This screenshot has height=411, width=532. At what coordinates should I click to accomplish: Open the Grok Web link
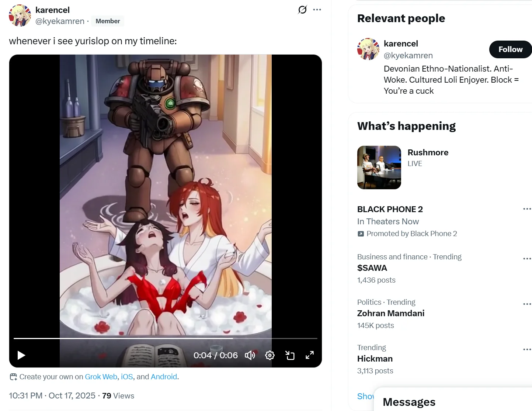click(101, 377)
